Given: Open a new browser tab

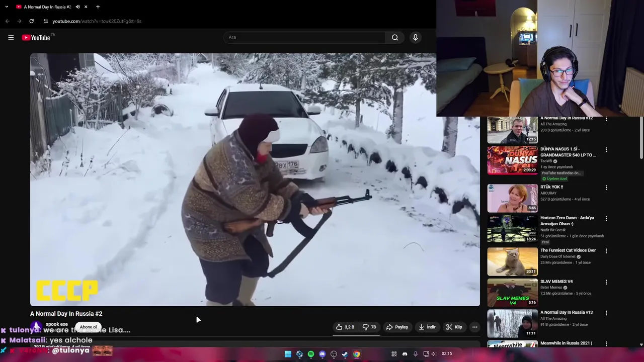Looking at the screenshot, I should pos(98,7).
